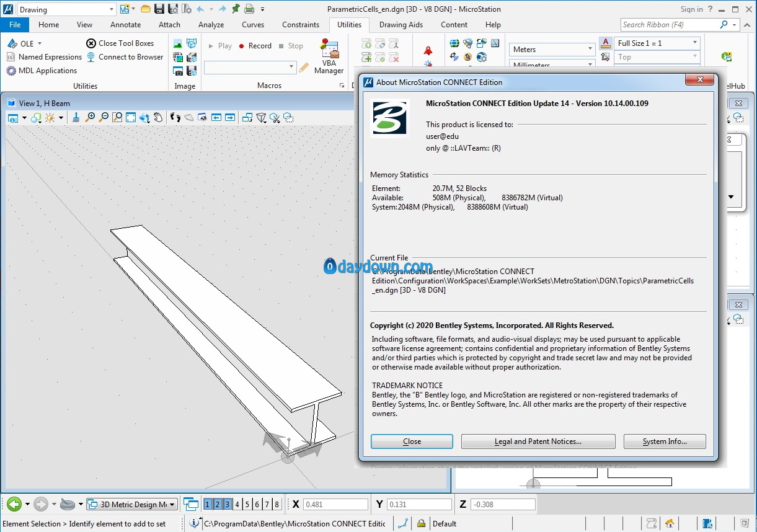757x532 pixels.
Task: Switch to the Constraints ribbon tab
Action: point(301,25)
